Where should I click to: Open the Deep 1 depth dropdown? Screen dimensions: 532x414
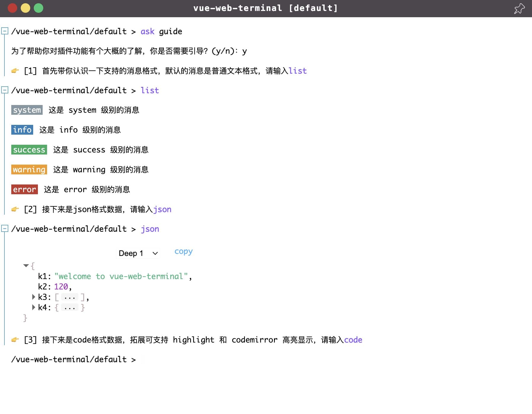pyautogui.click(x=138, y=253)
